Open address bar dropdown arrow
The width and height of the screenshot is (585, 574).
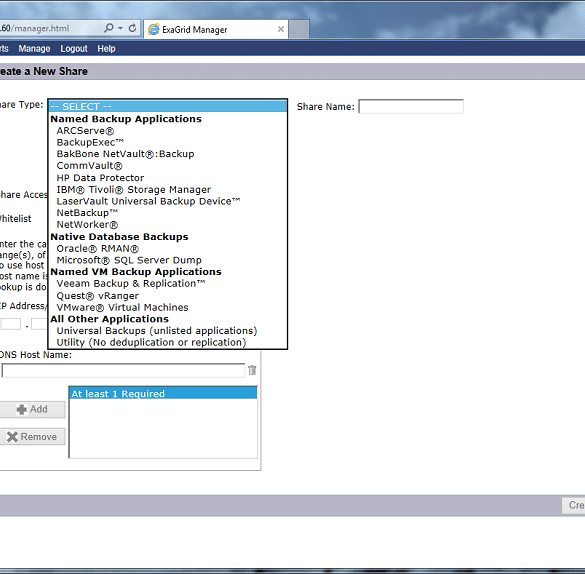tap(121, 28)
